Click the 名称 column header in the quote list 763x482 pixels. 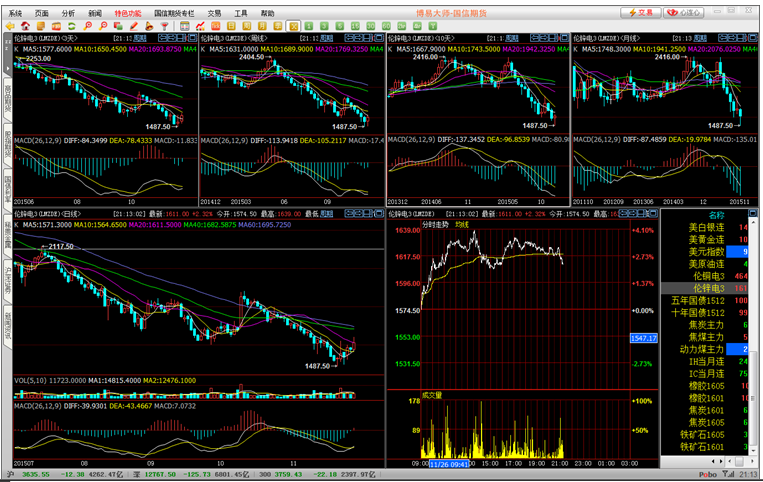(x=716, y=215)
